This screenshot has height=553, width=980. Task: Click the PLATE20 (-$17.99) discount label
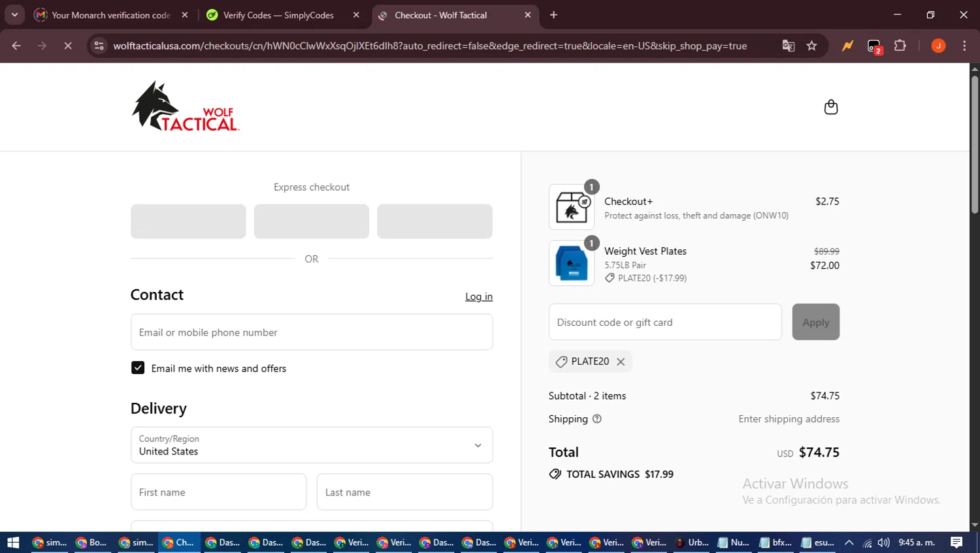coord(645,278)
